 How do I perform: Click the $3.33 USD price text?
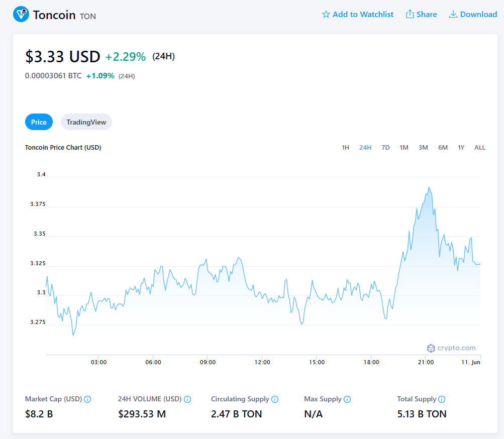(63, 57)
